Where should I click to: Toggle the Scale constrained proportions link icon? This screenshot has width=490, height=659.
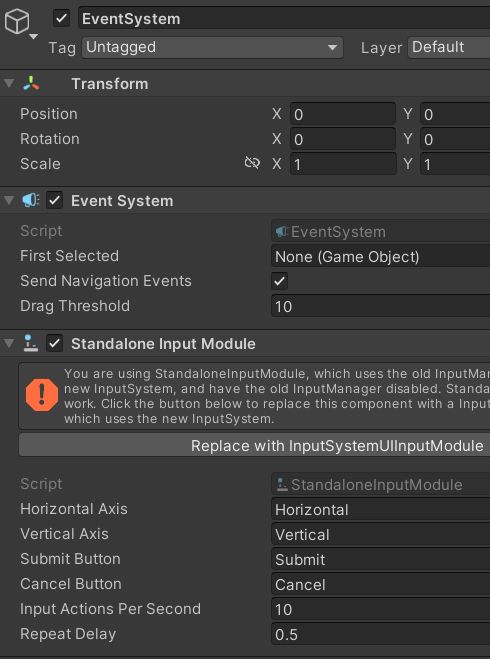point(252,163)
